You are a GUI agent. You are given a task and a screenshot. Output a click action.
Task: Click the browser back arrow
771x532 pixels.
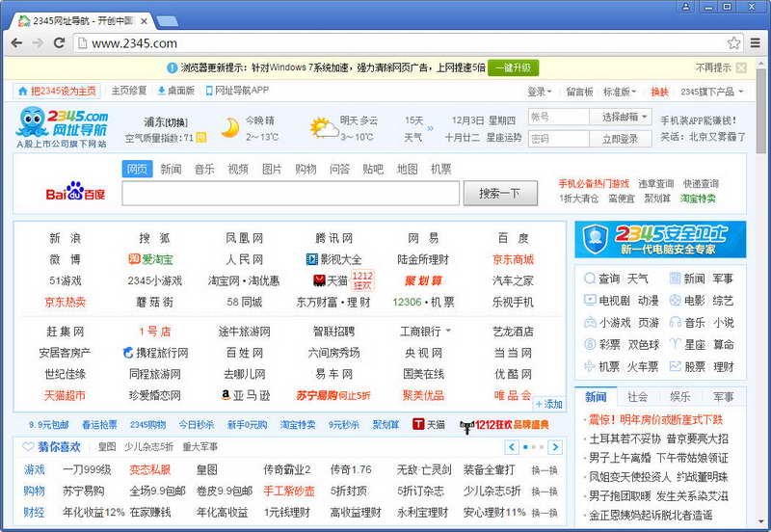click(x=16, y=42)
